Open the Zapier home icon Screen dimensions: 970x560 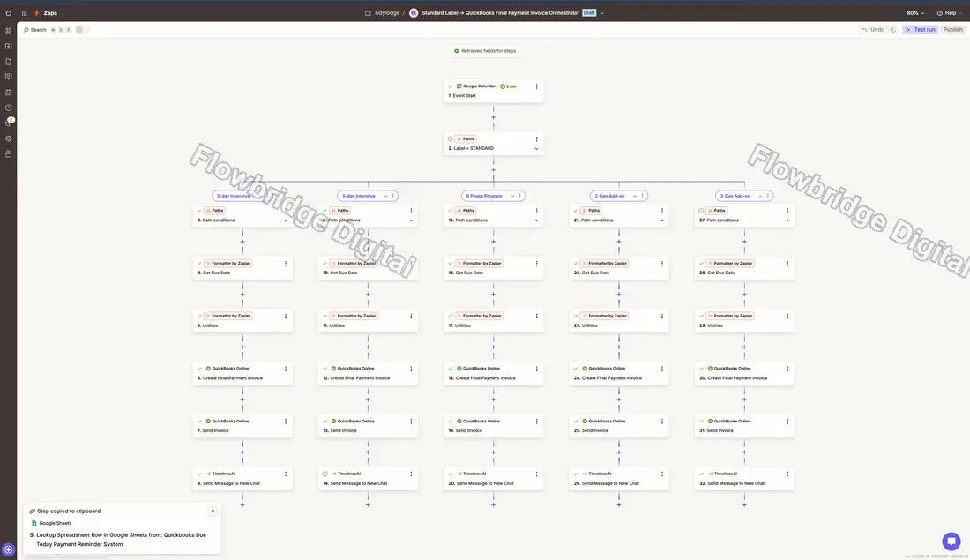(9, 13)
